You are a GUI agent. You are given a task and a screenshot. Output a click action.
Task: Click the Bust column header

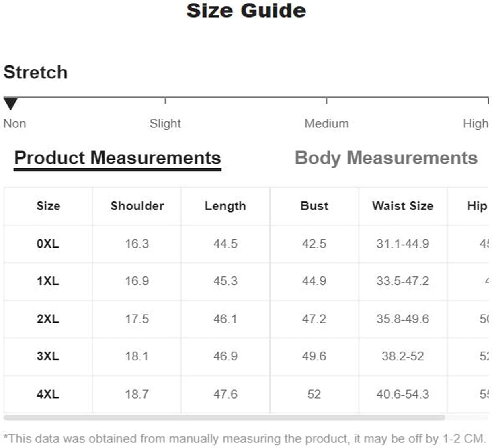pyautogui.click(x=314, y=206)
